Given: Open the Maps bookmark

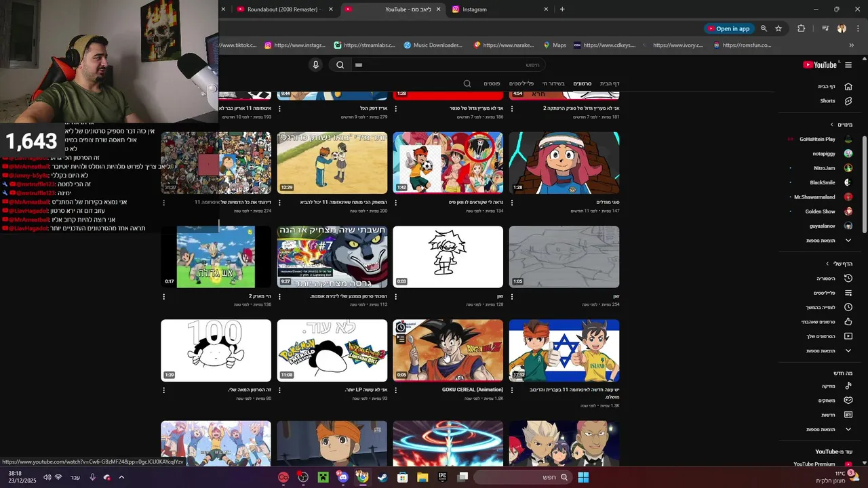Looking at the screenshot, I should coord(554,45).
